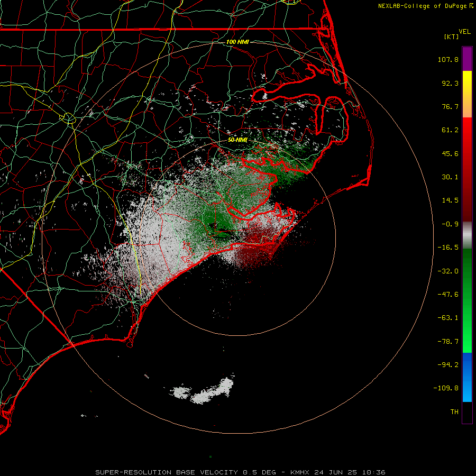Click the -109.8 velocity scale value
The image size is (476, 476).
pyautogui.click(x=446, y=388)
